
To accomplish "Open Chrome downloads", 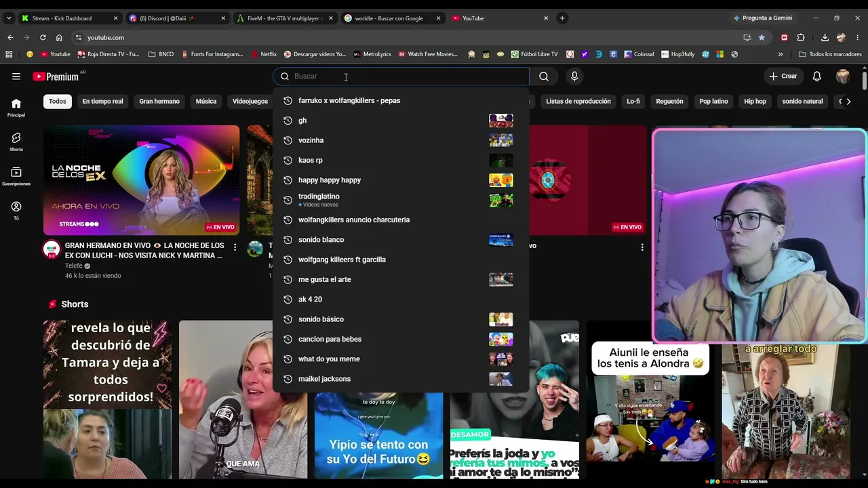I will click(x=825, y=37).
